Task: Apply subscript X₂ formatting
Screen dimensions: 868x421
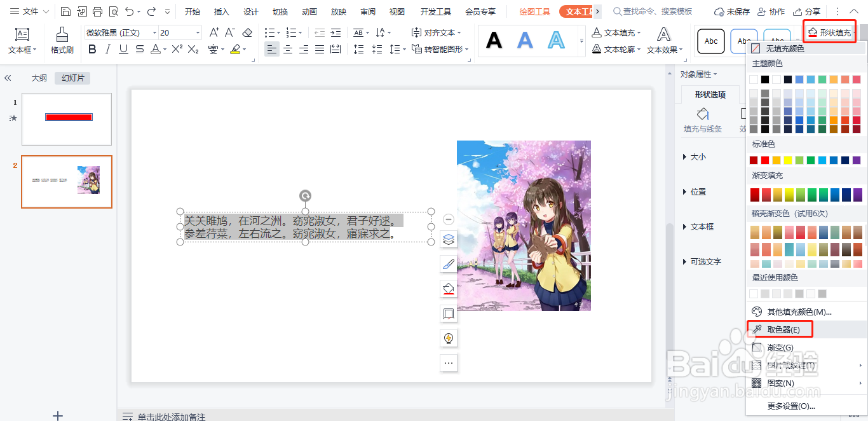Action: point(193,49)
